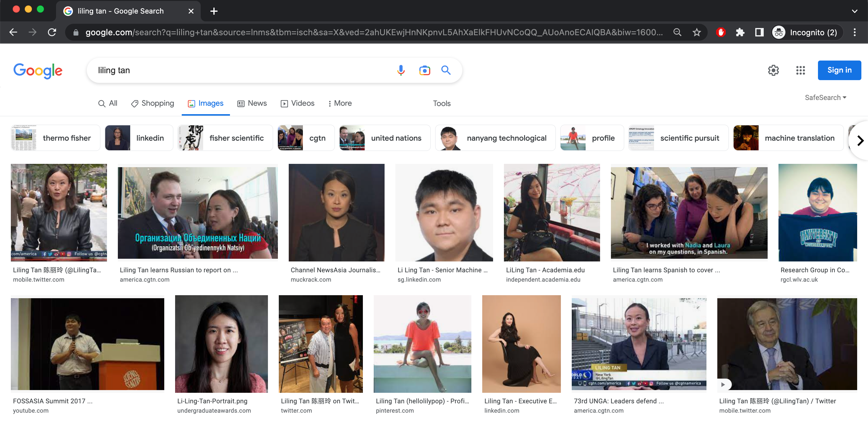Screen dimensions: 868x422
Task: Open the learns Spanish image thumbnail
Action: [689, 213]
